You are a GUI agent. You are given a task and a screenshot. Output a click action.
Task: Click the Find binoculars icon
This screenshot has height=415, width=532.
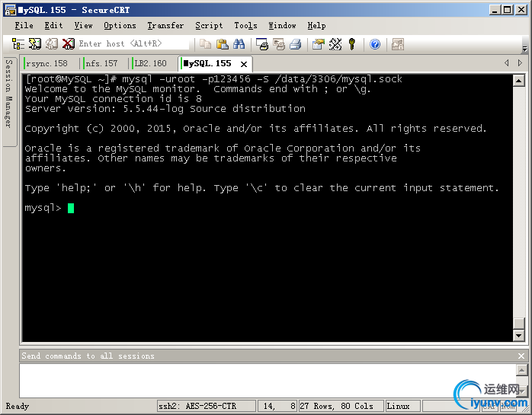(x=239, y=44)
